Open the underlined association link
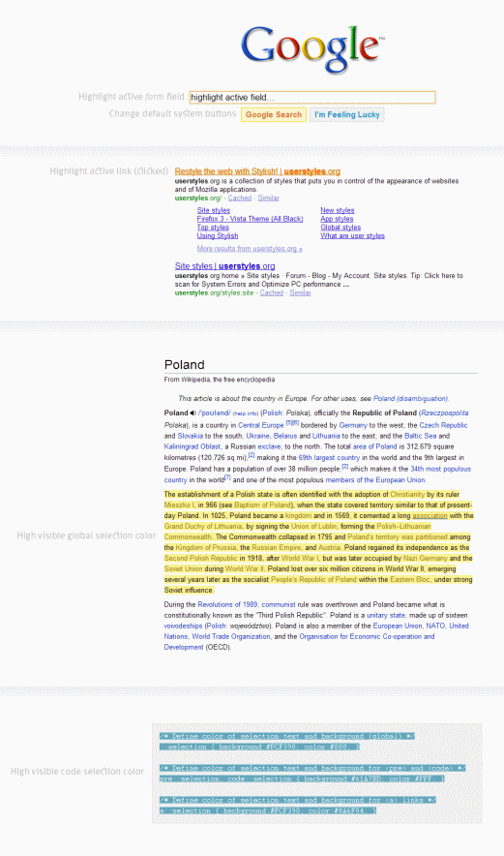 tap(430, 516)
